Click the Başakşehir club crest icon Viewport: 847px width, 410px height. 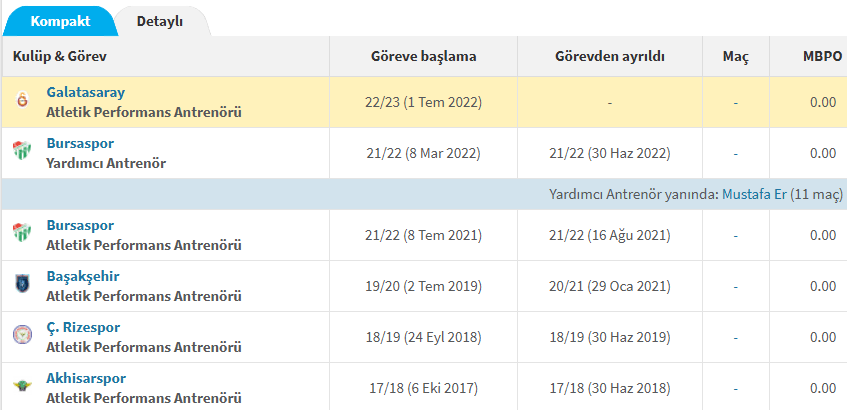click(22, 285)
